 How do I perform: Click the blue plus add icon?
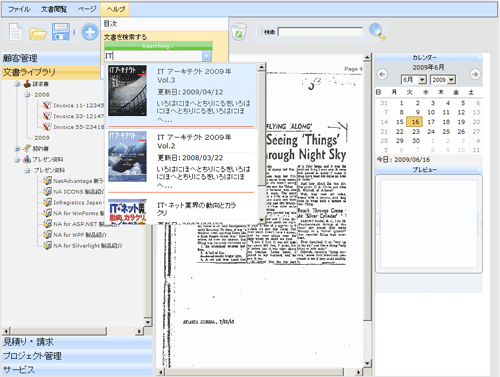[x=90, y=32]
